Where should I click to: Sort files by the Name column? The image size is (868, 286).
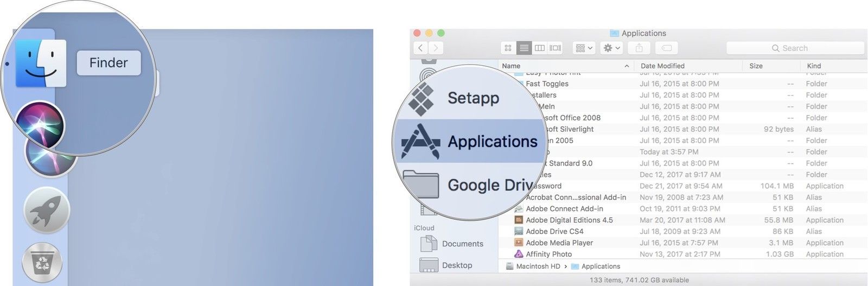[564, 66]
